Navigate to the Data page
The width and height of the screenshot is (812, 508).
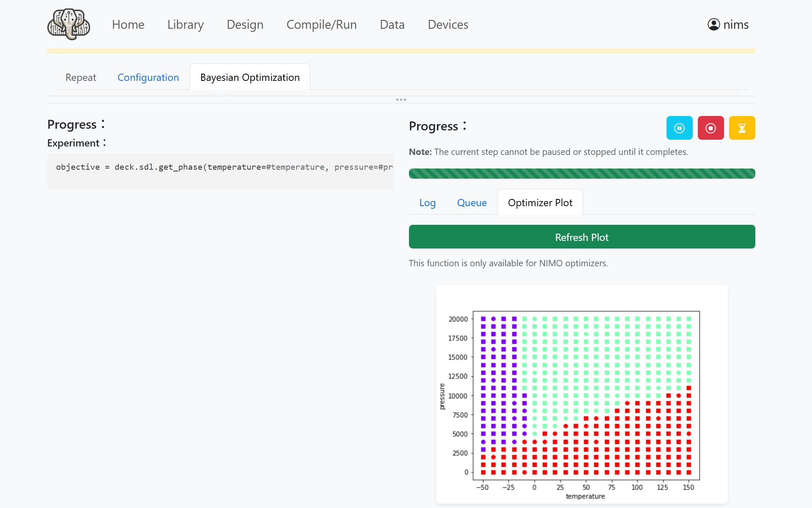(x=392, y=25)
